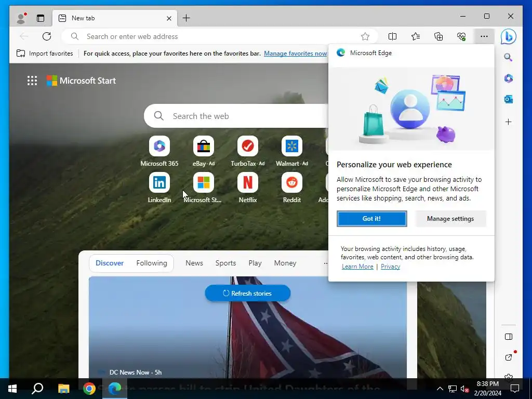Open the Walmart quick link
This screenshot has width=532, height=399.
click(x=292, y=151)
